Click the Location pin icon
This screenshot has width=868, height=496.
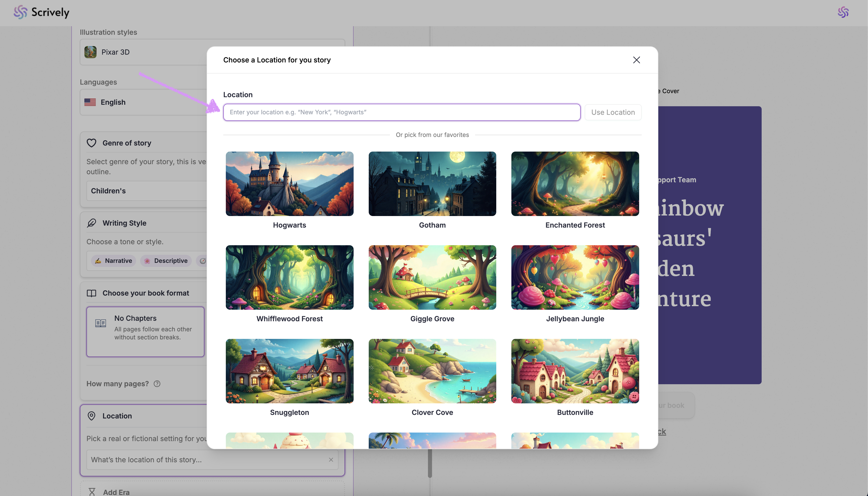pyautogui.click(x=91, y=416)
